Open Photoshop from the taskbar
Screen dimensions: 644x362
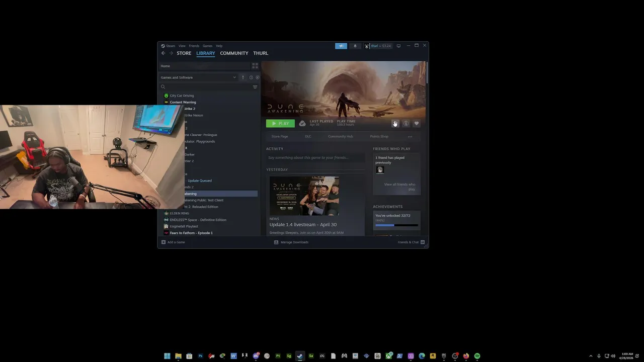pos(200,356)
